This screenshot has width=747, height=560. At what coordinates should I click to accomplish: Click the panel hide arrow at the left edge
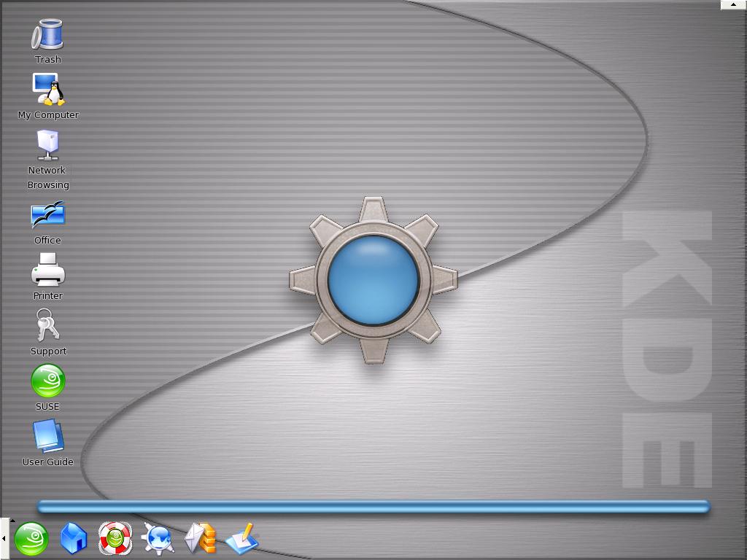[4, 539]
